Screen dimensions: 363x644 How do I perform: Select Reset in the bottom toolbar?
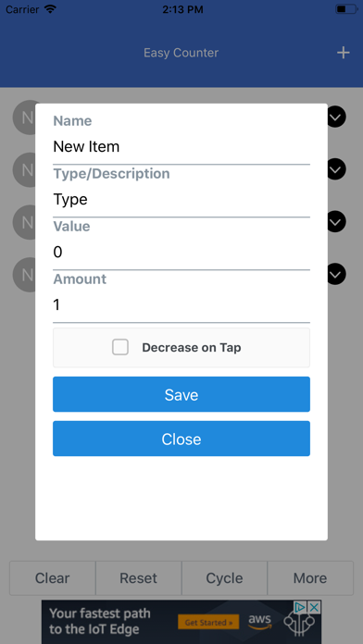tap(139, 578)
